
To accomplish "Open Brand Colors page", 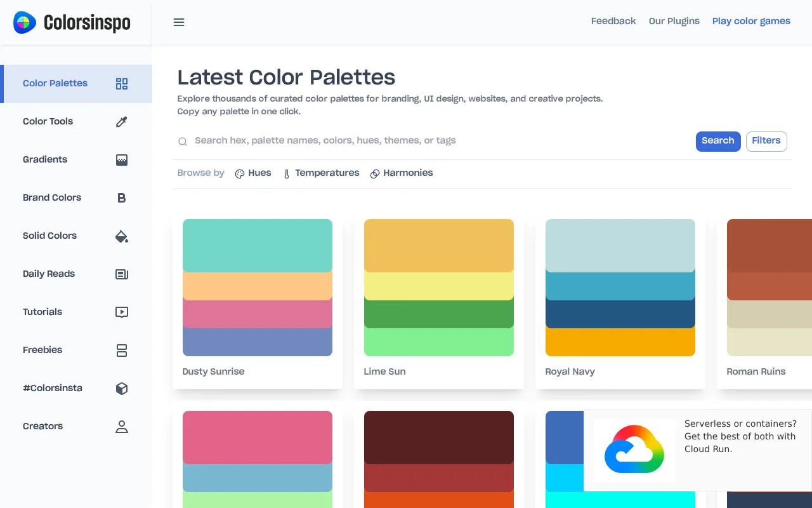I will pyautogui.click(x=76, y=198).
